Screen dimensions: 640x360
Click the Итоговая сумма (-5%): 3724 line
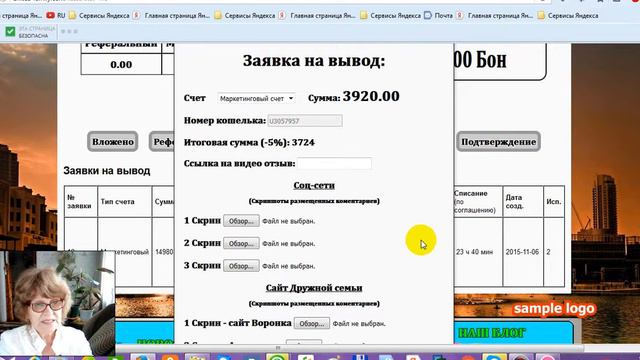(x=249, y=142)
